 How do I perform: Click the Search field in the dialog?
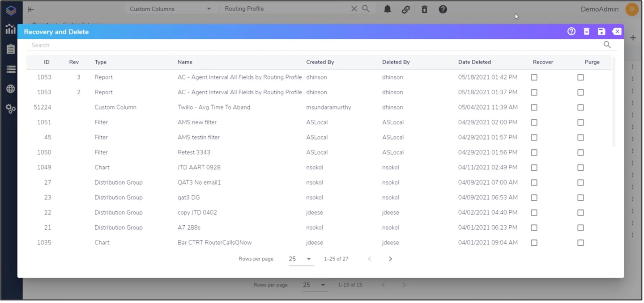click(x=313, y=45)
